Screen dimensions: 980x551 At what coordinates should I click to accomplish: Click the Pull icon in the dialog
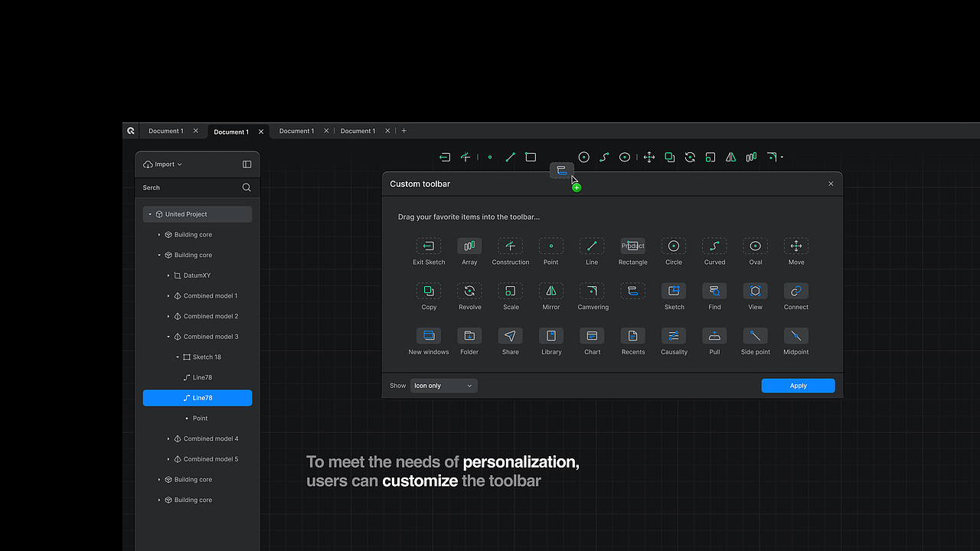click(714, 335)
